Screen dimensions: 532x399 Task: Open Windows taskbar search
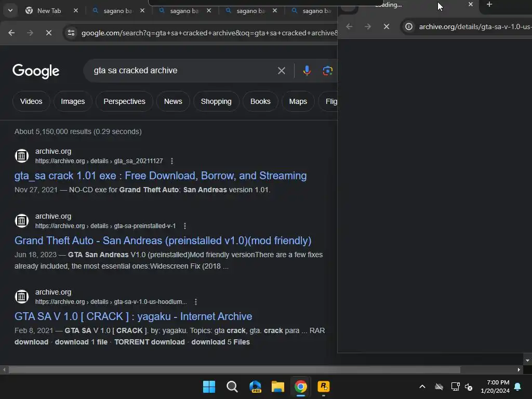click(232, 387)
